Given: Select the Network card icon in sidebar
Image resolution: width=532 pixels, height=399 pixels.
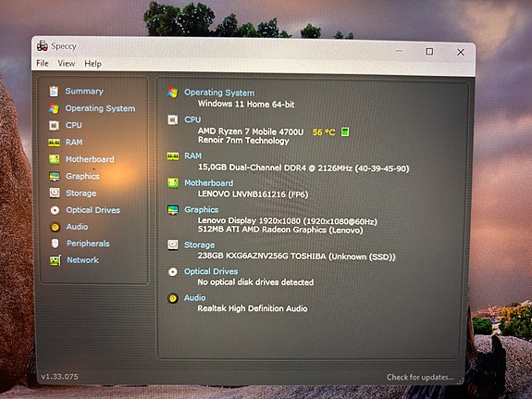Looking at the screenshot, I should coord(56,260).
